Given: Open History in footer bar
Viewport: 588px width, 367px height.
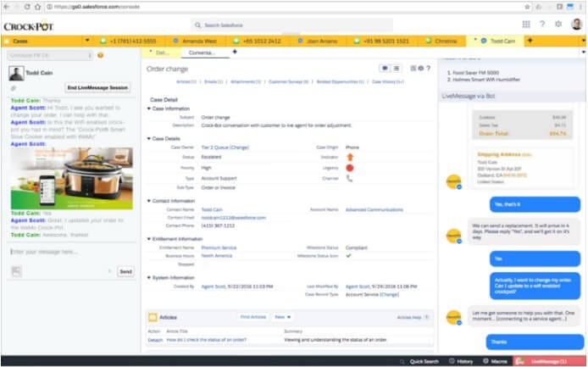Looking at the screenshot, I should (x=461, y=361).
